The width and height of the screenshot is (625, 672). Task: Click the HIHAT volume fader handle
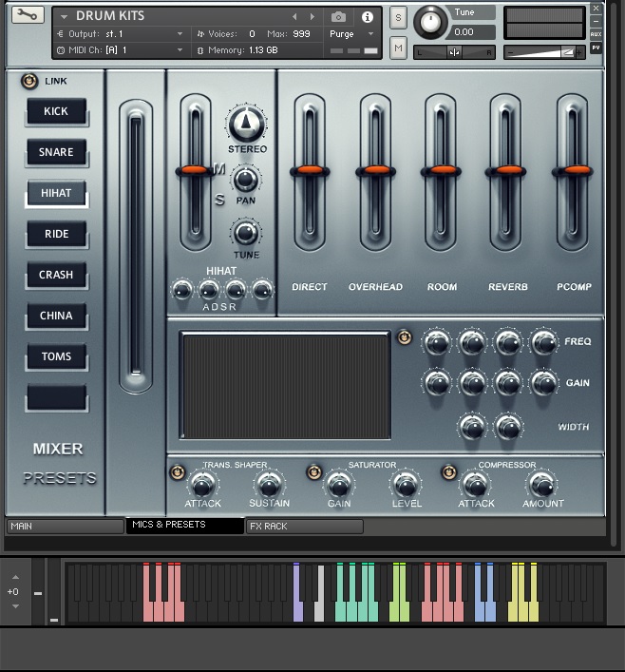click(196, 170)
